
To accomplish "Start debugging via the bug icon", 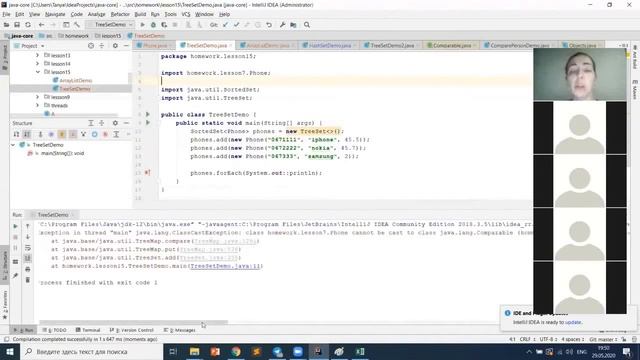I will click(x=153, y=25).
